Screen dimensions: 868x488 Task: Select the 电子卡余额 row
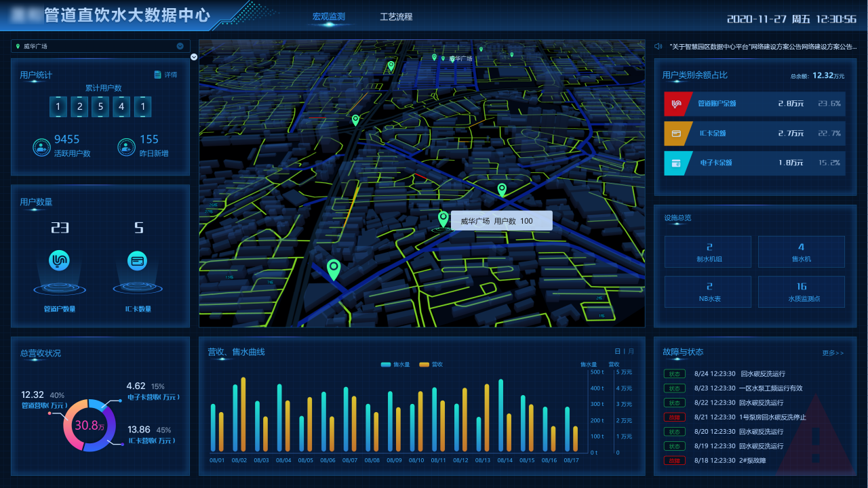[x=755, y=163]
